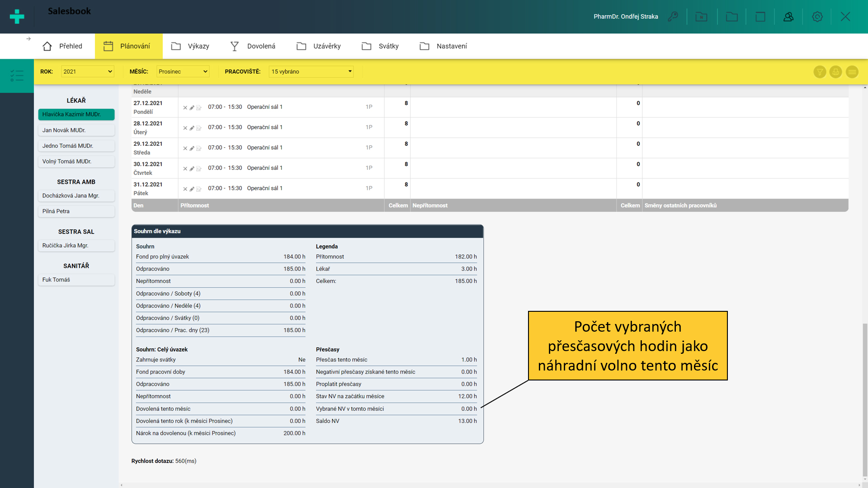Viewport: 868px width, 488px height.
Task: Open the MĚSÍC month dropdown showing Prosinec
Action: 183,71
